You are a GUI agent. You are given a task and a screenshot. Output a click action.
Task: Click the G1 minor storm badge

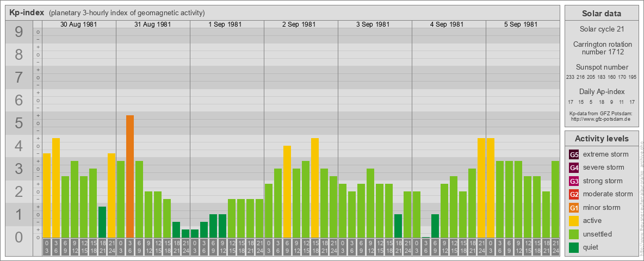click(574, 208)
